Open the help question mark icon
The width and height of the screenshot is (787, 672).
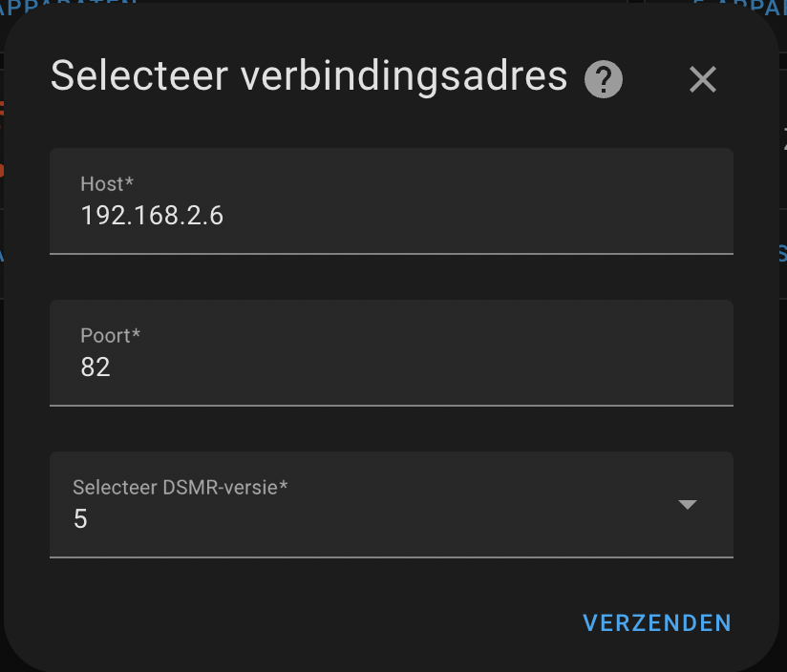pyautogui.click(x=604, y=79)
